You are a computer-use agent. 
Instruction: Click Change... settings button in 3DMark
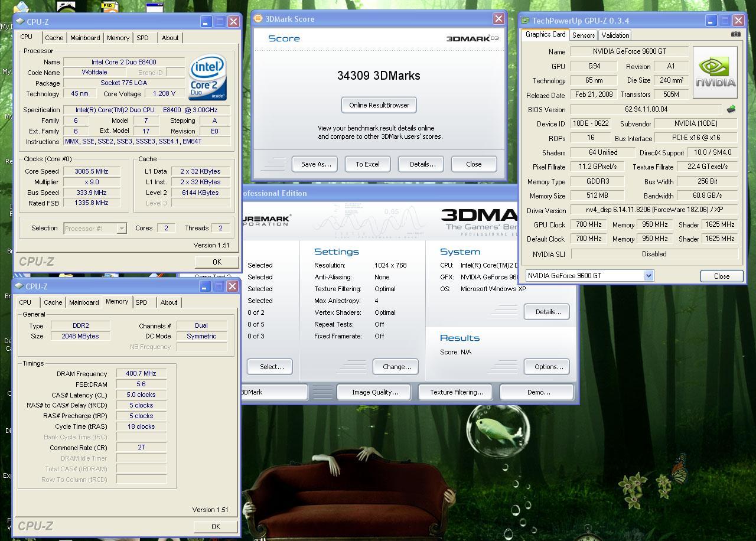coord(397,367)
